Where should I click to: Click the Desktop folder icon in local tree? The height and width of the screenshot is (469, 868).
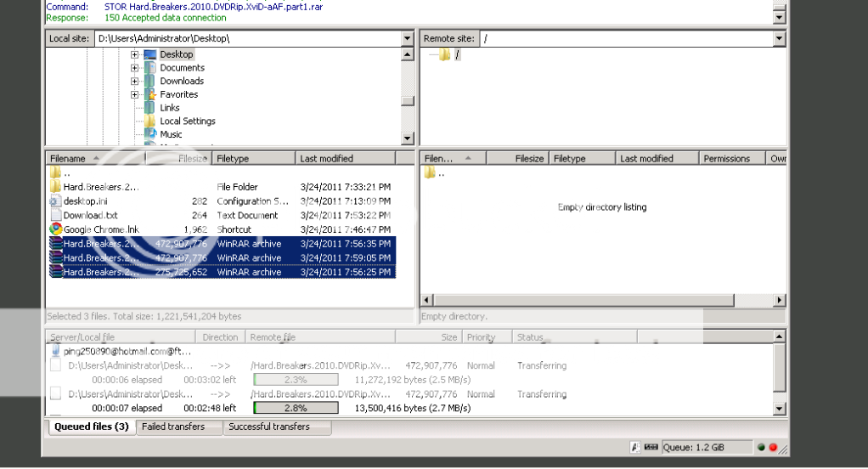150,54
